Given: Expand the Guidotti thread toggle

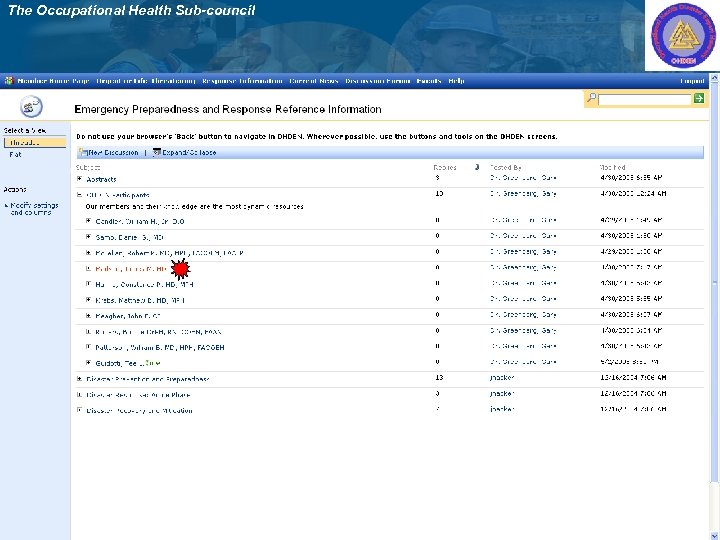Looking at the screenshot, I should point(89,363).
